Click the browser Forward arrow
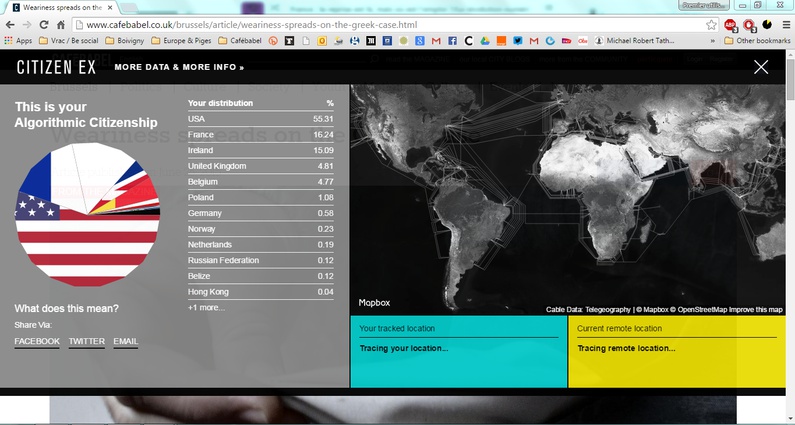Image resolution: width=795 pixels, height=425 pixels. [27, 24]
